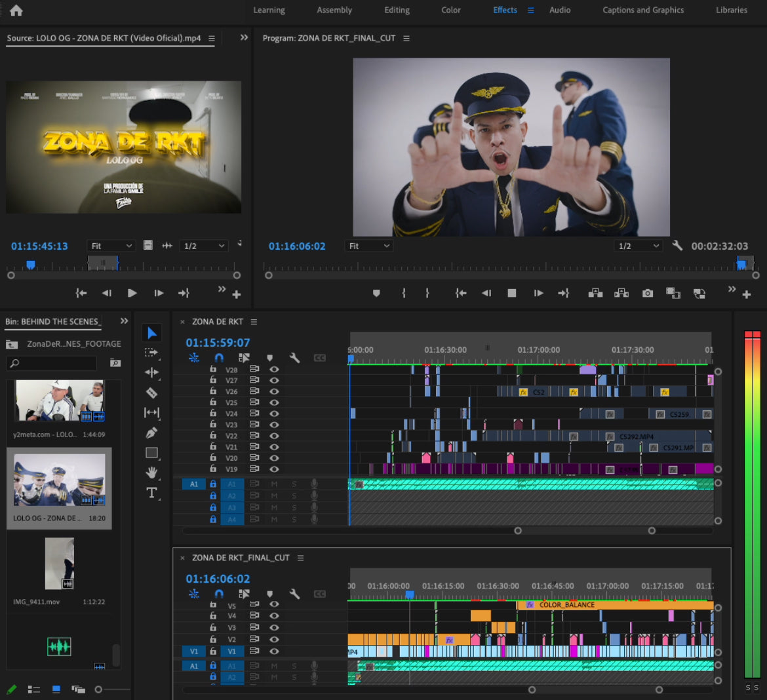Toggle lock on V1 track in FINAL_CUT
767x700 pixels.
[x=213, y=651]
